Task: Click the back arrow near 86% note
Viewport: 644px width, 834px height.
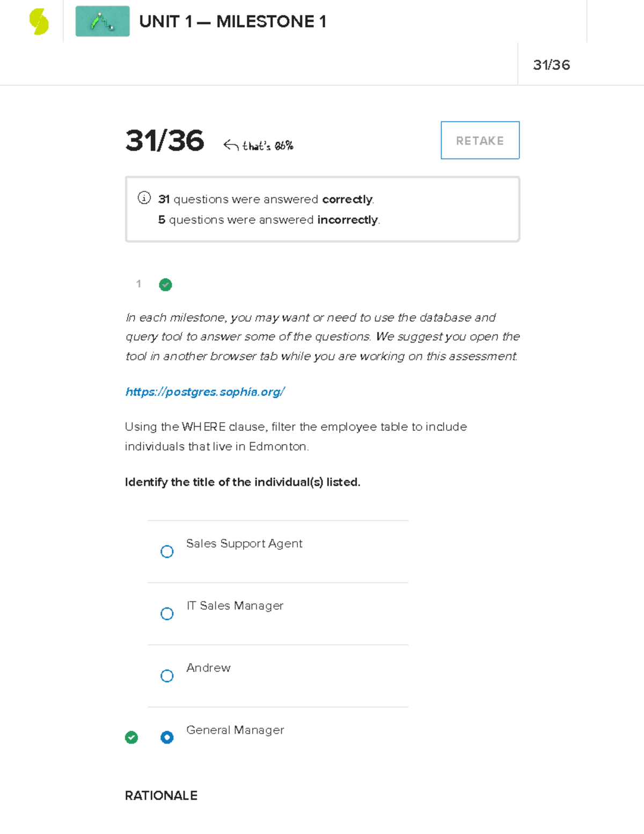Action: tap(231, 145)
